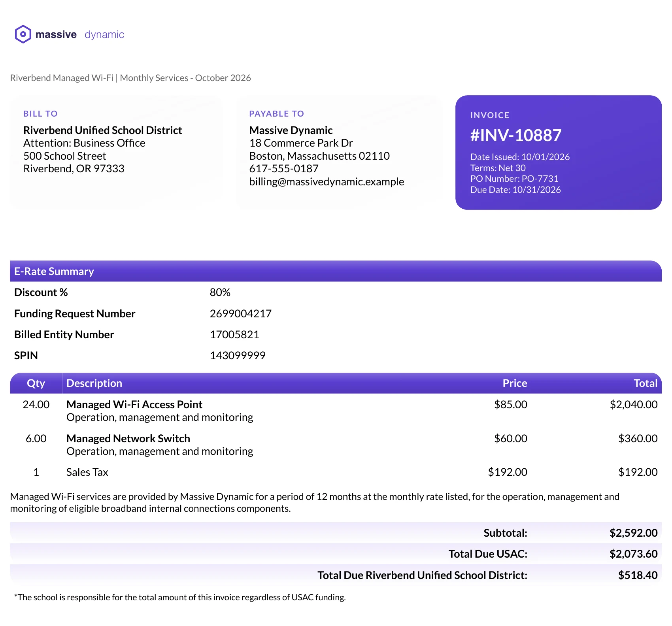Image resolution: width=672 pixels, height=626 pixels.
Task: Click the 18 Commerce Park Dr address line
Action: click(x=301, y=143)
